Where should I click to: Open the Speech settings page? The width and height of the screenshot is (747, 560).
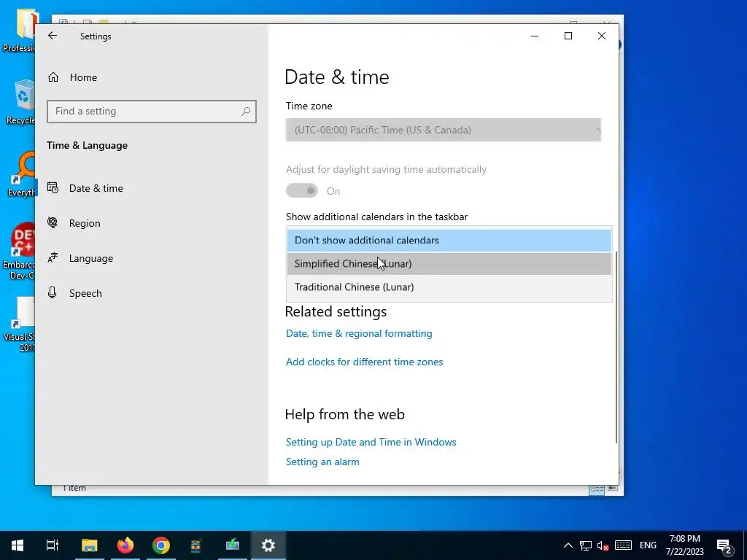click(x=85, y=293)
